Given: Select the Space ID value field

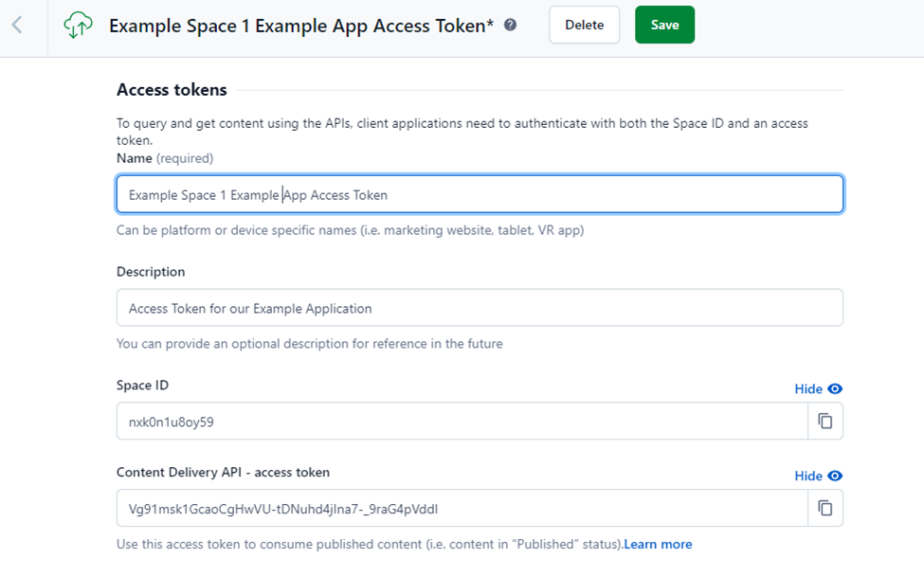Looking at the screenshot, I should [x=462, y=422].
